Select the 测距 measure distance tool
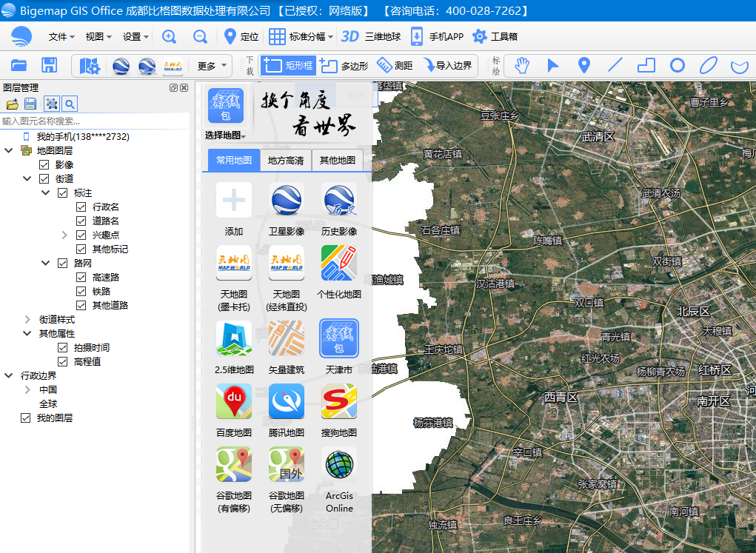Screen dimensions: 756x553 pos(395,65)
